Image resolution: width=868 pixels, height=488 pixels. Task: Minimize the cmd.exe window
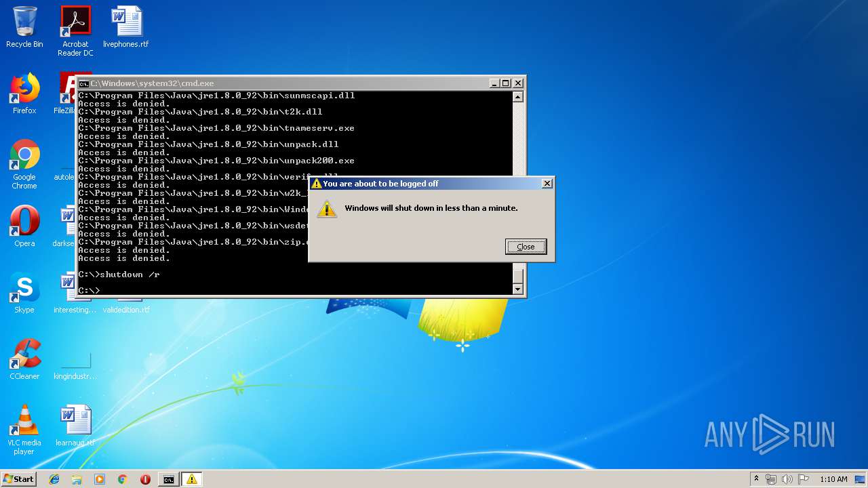click(x=494, y=83)
